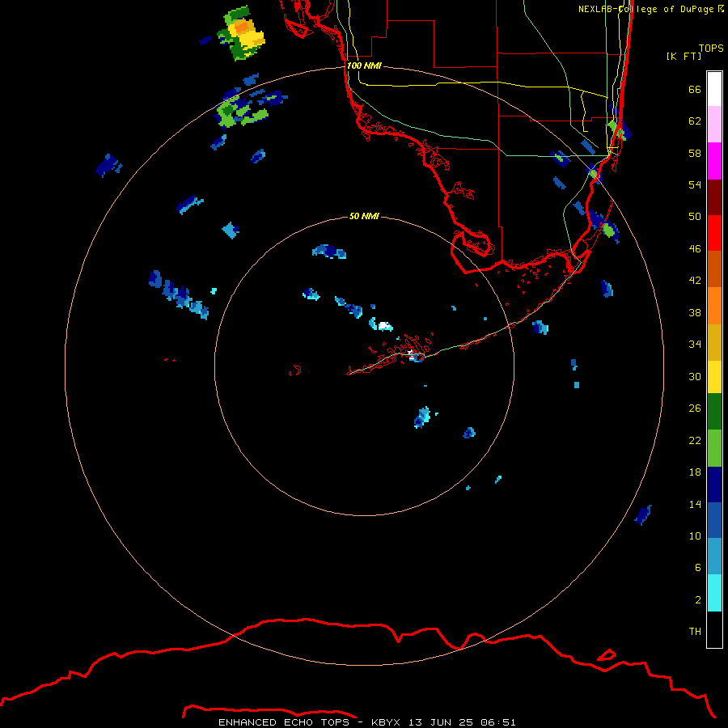Screen dimensions: 728x728
Task: Click the navy legend swatch near 18
Action: 714,485
